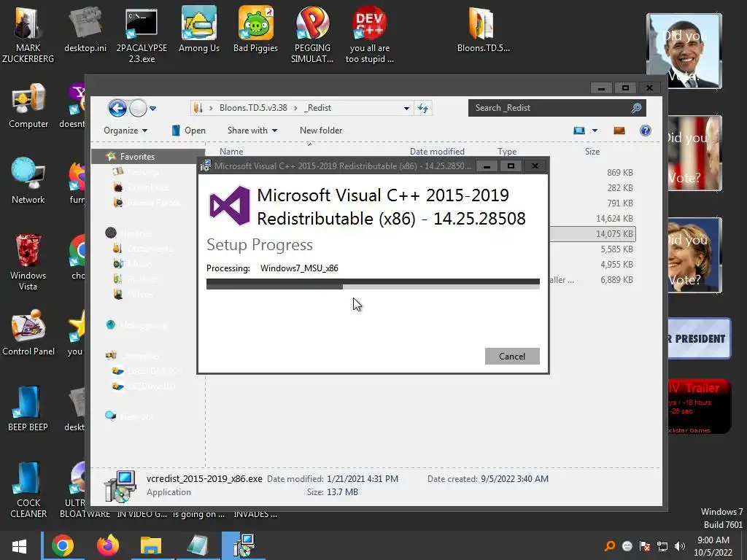
Task: Click the Obama 'Did you Vote?' gadget
Action: (684, 51)
